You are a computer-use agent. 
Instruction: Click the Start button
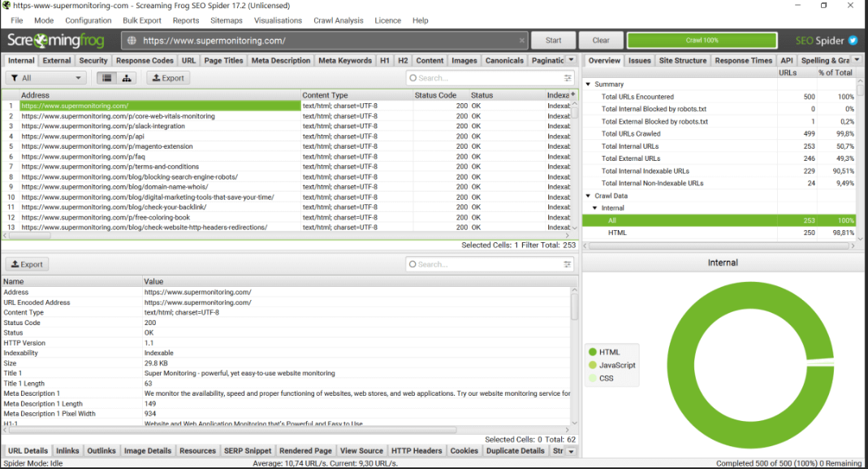pyautogui.click(x=553, y=41)
